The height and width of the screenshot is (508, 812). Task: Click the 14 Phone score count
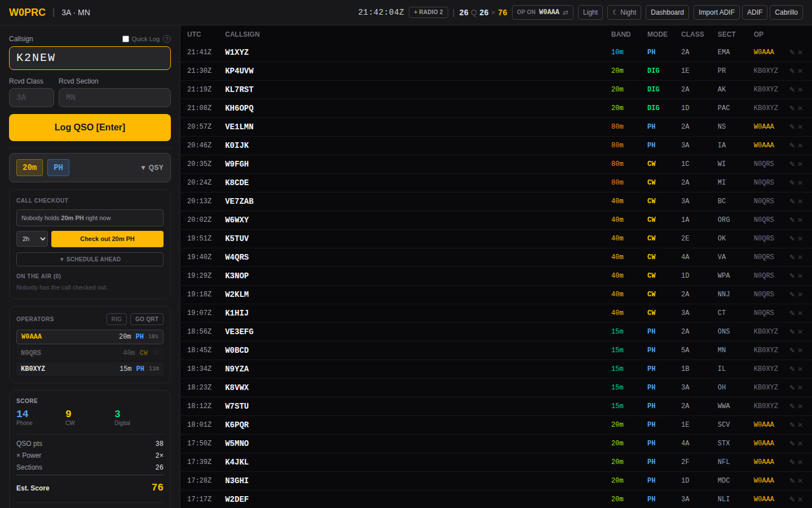[23, 414]
